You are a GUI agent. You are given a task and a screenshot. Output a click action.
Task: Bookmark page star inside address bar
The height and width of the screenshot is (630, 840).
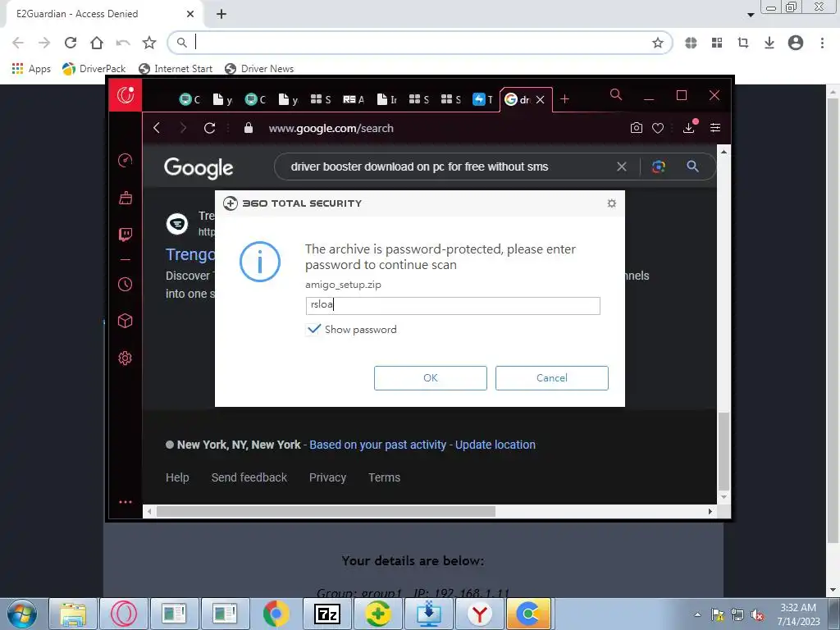[x=658, y=43]
